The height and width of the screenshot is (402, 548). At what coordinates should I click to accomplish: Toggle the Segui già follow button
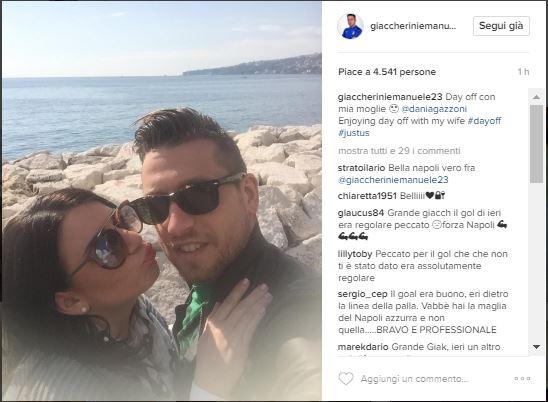click(x=501, y=26)
